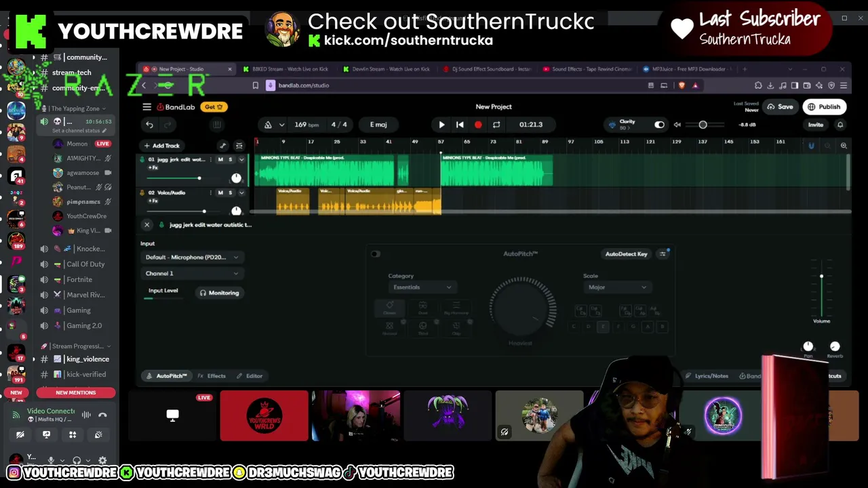This screenshot has width=868, height=488.
Task: Start playback with the play button
Action: tap(441, 125)
